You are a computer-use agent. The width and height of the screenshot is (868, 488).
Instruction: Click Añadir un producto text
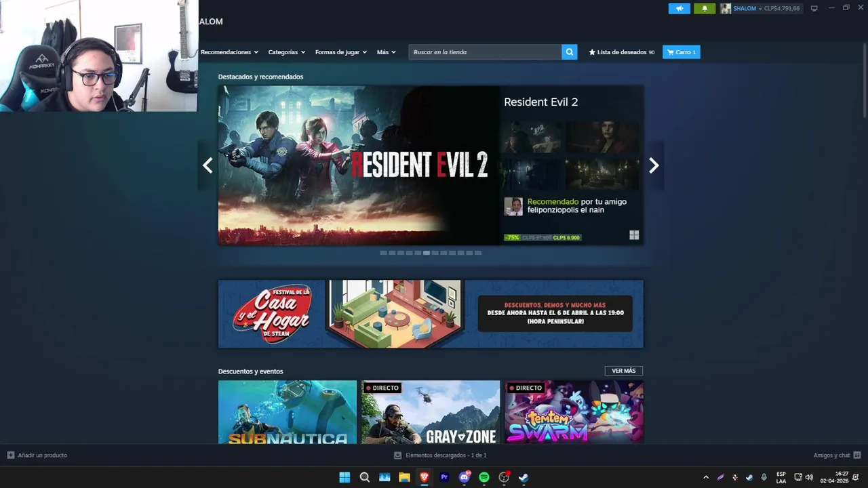(x=42, y=455)
